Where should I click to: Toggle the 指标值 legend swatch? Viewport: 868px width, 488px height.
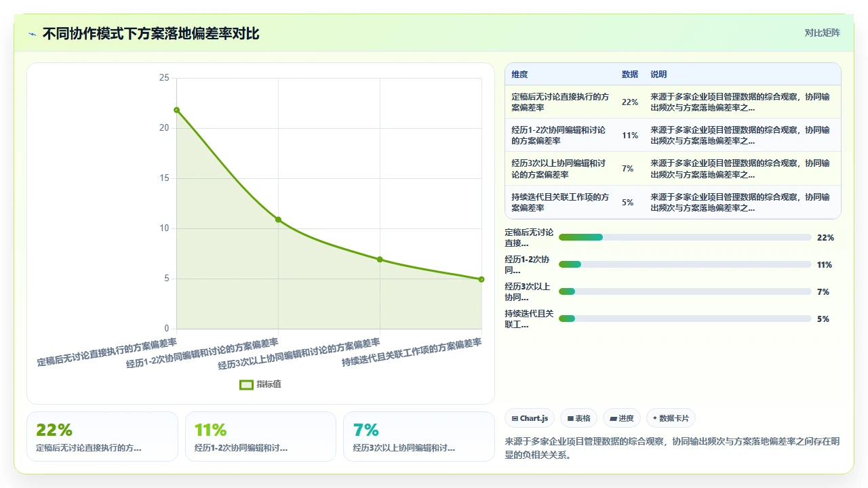tap(246, 384)
